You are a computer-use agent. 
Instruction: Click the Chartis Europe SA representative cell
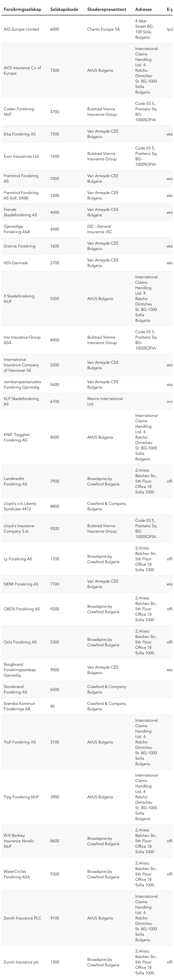103,29
